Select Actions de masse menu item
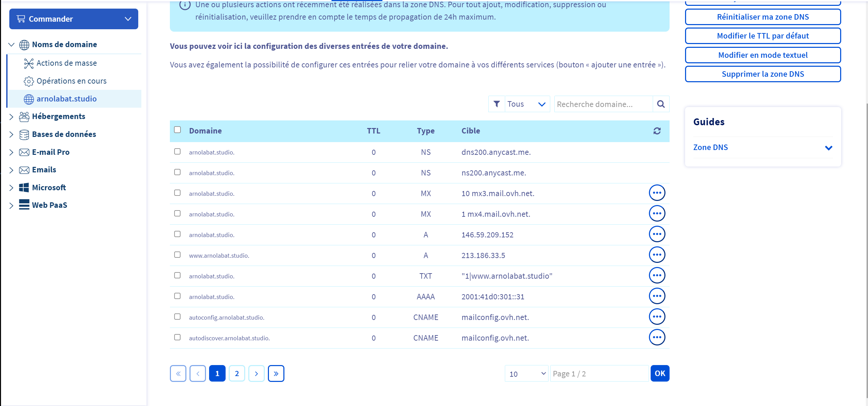Viewport: 868px width, 406px height. pyautogui.click(x=66, y=63)
